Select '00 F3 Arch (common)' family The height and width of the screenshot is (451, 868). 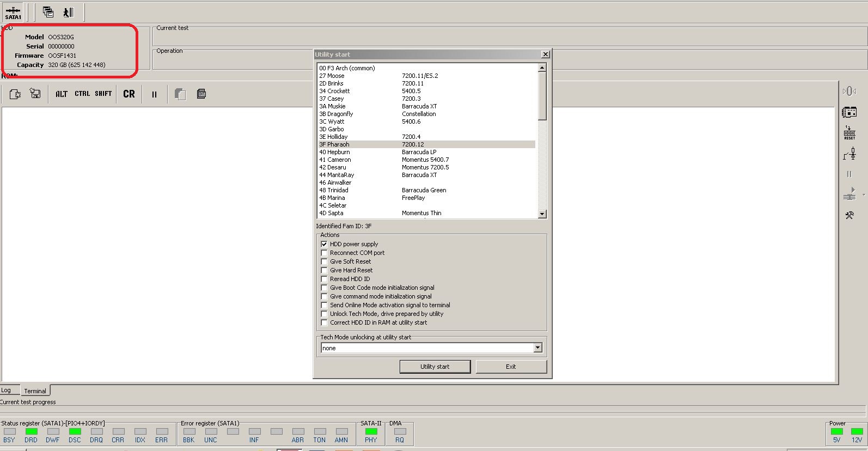427,68
